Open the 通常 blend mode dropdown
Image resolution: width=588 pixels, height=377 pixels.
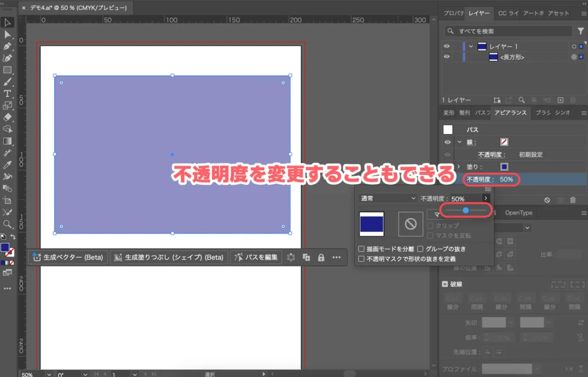[x=388, y=198]
